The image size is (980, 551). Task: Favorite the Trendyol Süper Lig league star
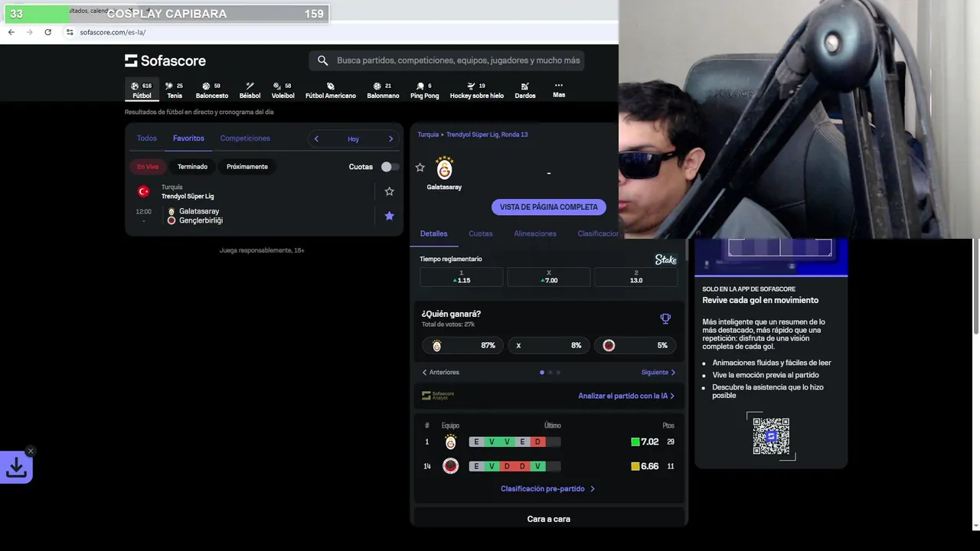[x=389, y=191]
